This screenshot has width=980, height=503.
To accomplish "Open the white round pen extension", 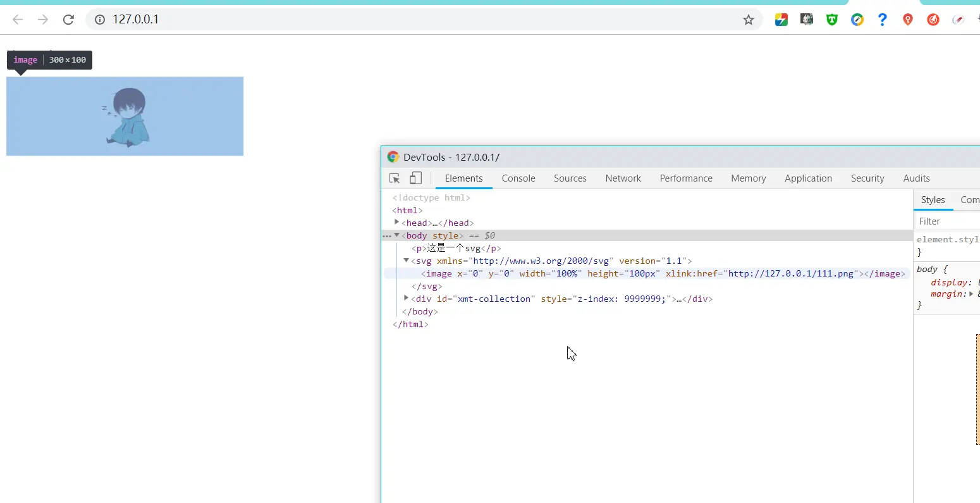I will 959,20.
